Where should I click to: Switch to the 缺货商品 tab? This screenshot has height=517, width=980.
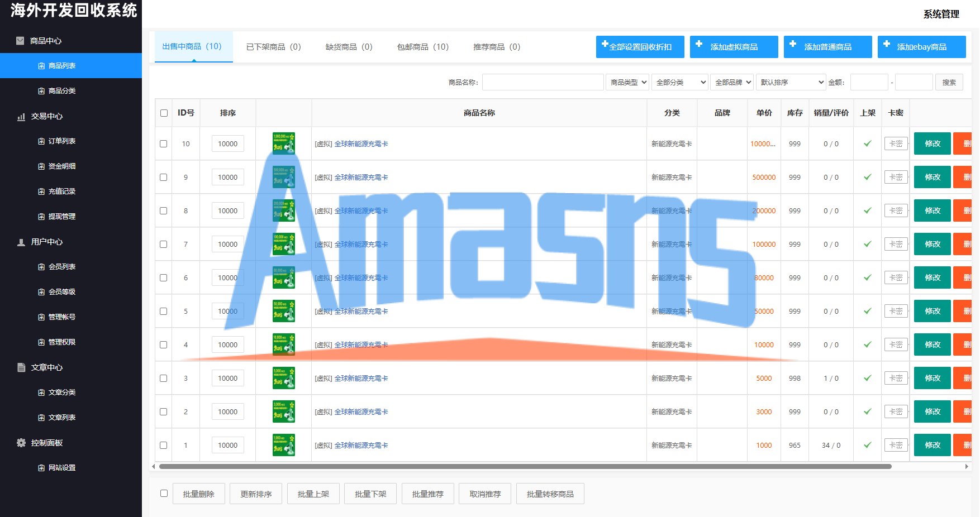(349, 47)
